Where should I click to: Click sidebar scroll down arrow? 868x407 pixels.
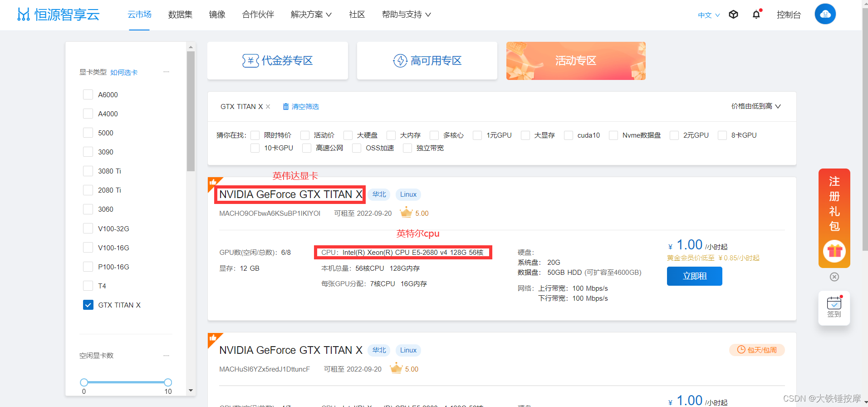point(191,391)
